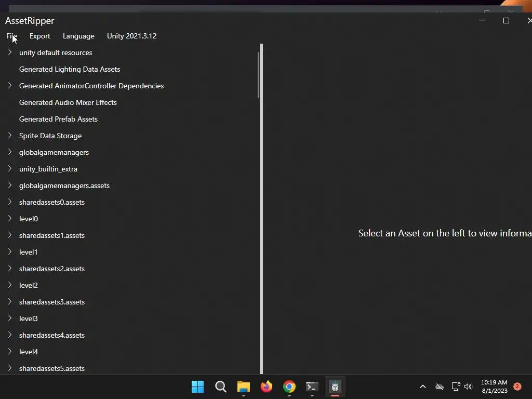Minimize the AssetRipper window
This screenshot has width=532, height=399.
tap(482, 20)
